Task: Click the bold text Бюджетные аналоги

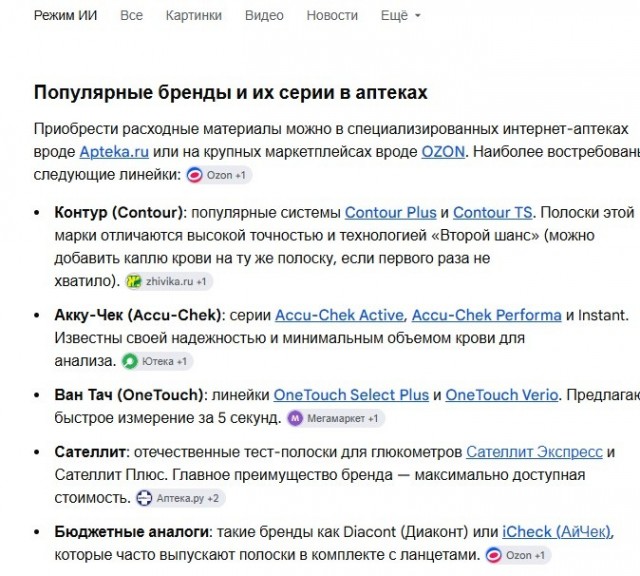Action: point(131,532)
